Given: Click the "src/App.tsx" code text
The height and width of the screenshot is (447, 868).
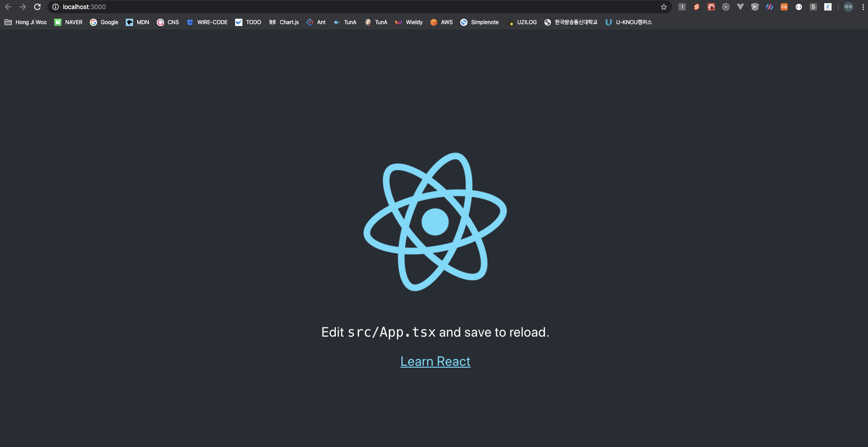Looking at the screenshot, I should [x=391, y=332].
